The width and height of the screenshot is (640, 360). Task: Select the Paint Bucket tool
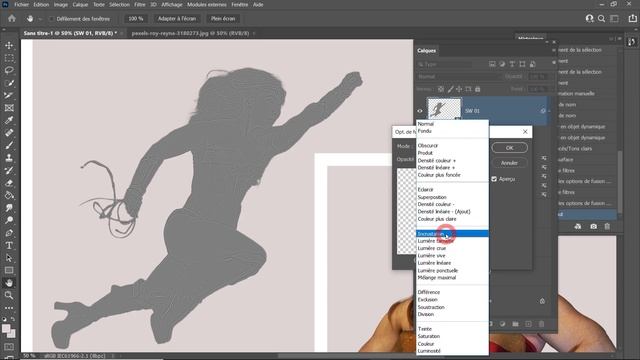(9, 195)
